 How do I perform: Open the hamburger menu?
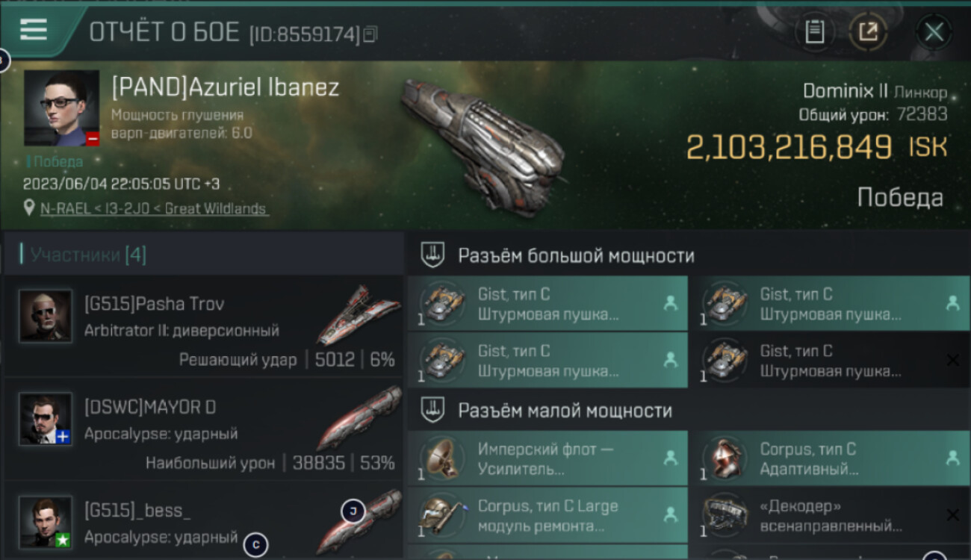34,29
